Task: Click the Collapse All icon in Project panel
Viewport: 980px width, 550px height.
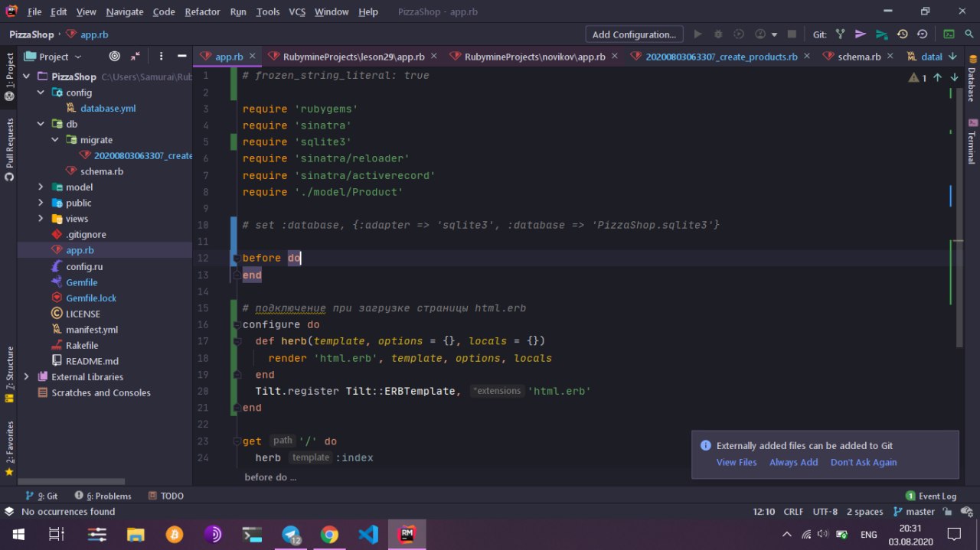Action: pyautogui.click(x=136, y=56)
